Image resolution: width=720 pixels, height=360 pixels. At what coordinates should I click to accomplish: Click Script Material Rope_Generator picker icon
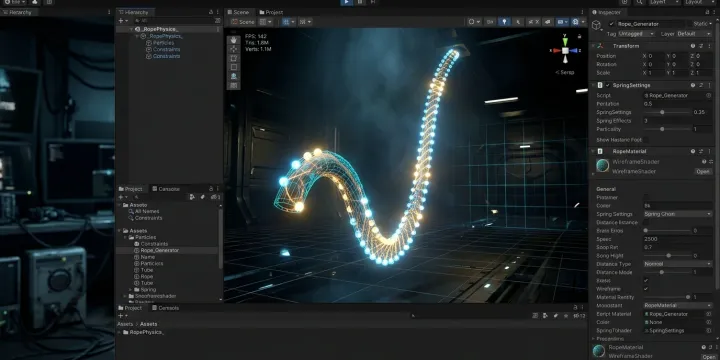pyautogui.click(x=708, y=314)
